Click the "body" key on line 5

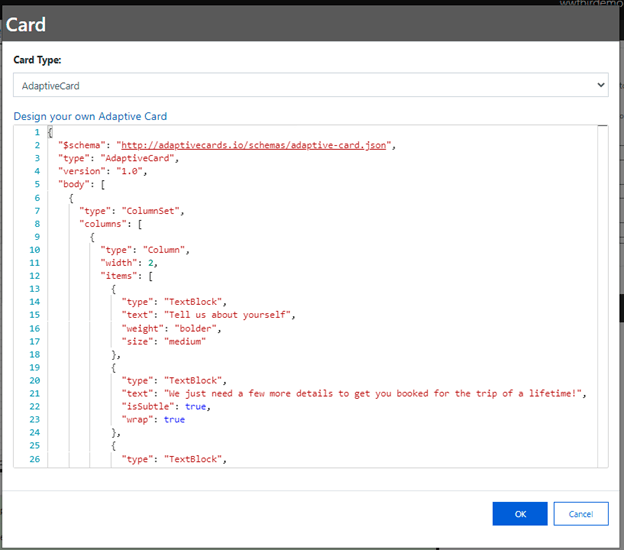(74, 184)
